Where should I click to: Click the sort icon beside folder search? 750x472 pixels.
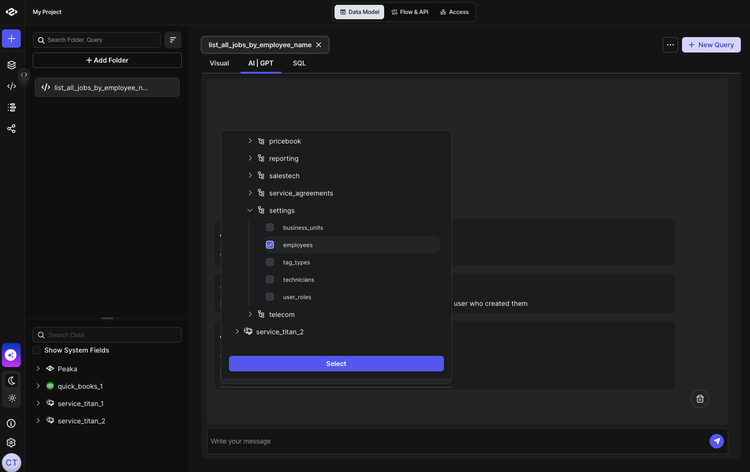[173, 40]
